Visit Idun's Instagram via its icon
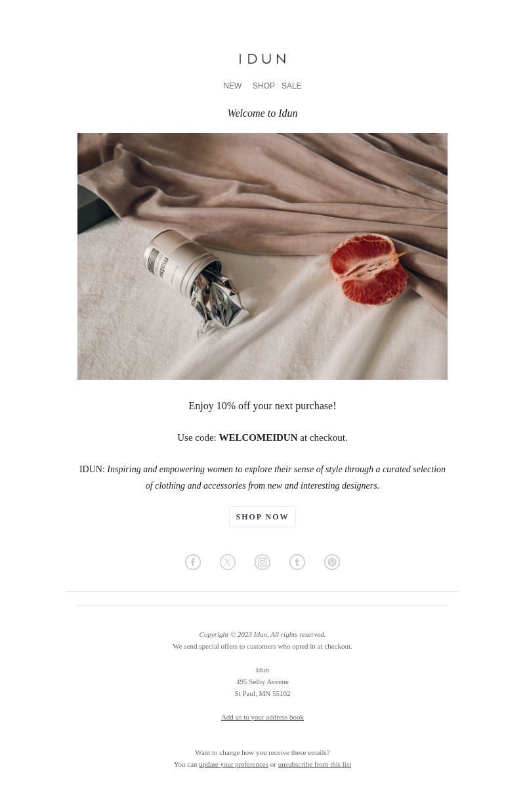This screenshot has width=525, height=812. (x=262, y=562)
